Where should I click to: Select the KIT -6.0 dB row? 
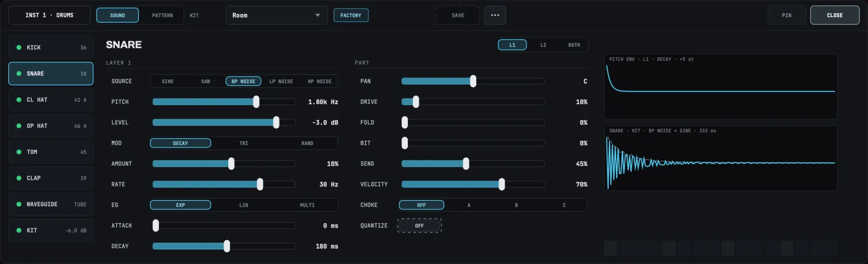point(51,230)
